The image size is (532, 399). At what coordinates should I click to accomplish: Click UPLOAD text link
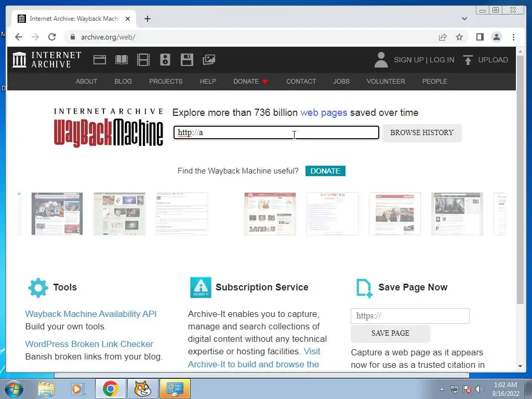pos(493,60)
